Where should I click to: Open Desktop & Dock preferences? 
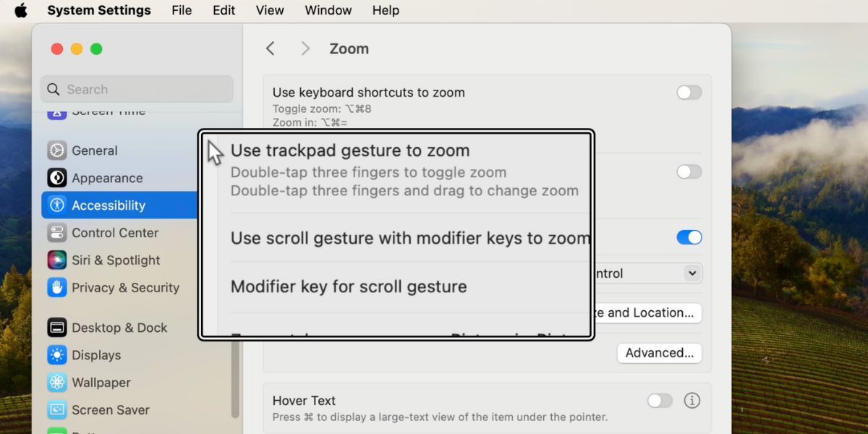point(118,328)
